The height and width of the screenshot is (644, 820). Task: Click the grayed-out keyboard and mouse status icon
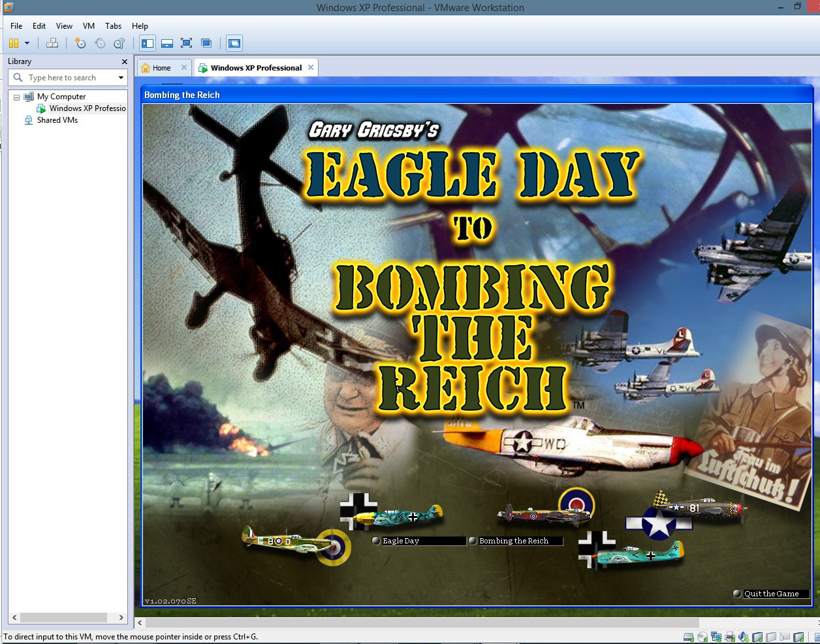(x=784, y=637)
